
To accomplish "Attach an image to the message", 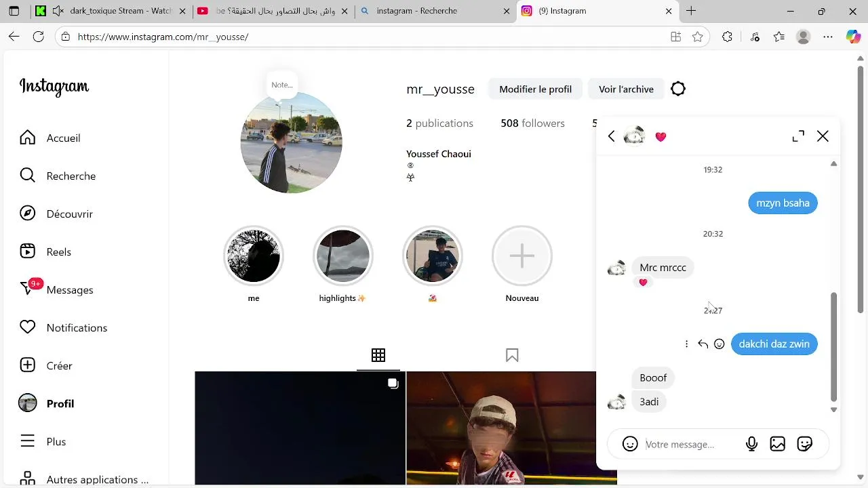I will (x=777, y=444).
